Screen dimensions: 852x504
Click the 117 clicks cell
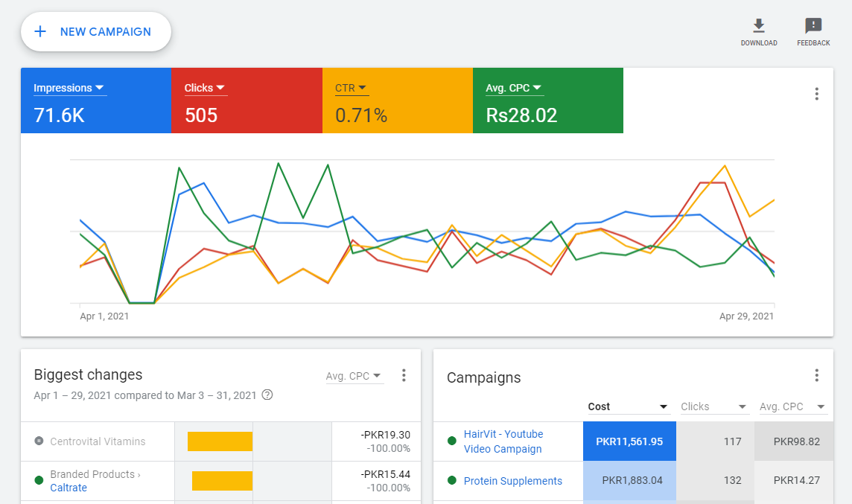coord(715,441)
